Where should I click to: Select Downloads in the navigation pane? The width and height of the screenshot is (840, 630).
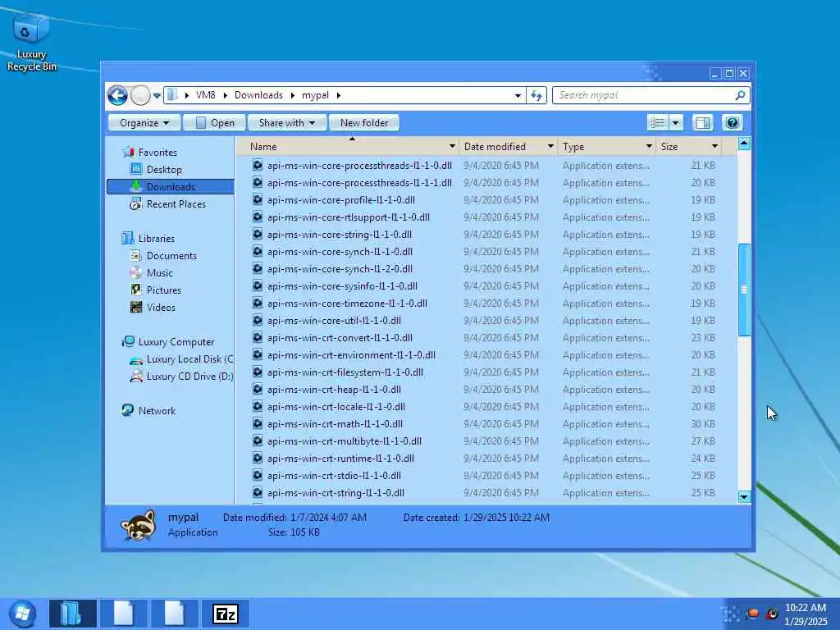click(171, 186)
